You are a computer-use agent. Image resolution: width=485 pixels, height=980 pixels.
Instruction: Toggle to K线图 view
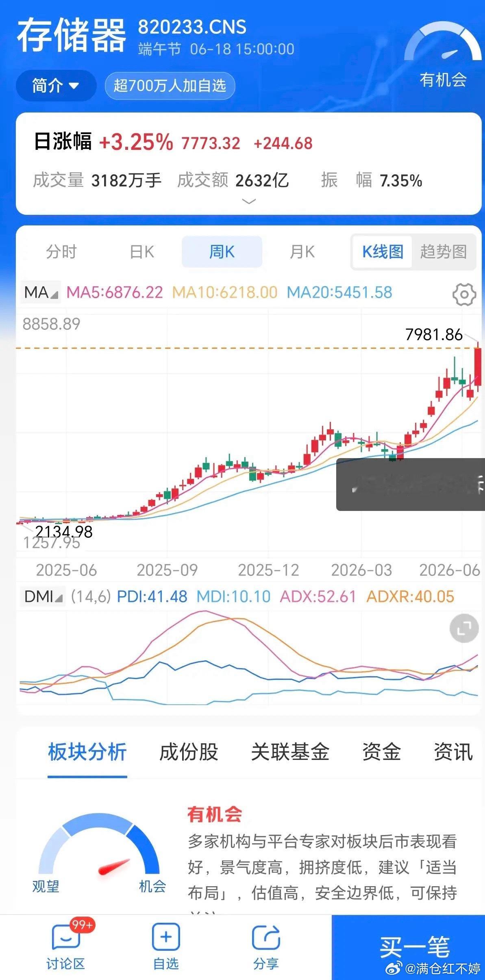click(x=383, y=252)
